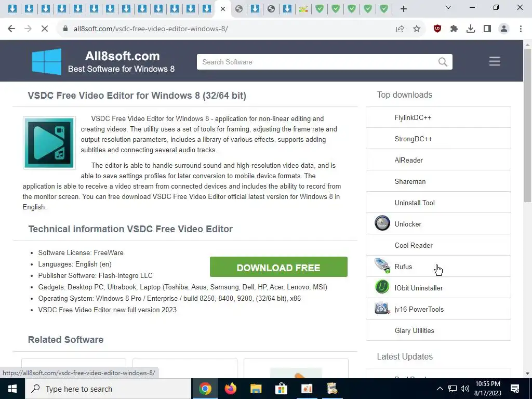This screenshot has width=532, height=399.
Task: Open AlReader in Top downloads
Action: [x=438, y=160]
